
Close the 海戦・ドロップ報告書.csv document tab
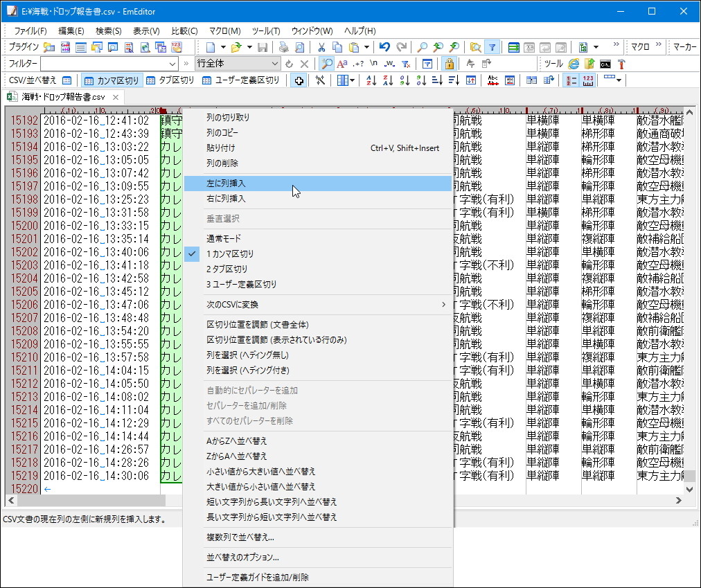pos(116,97)
